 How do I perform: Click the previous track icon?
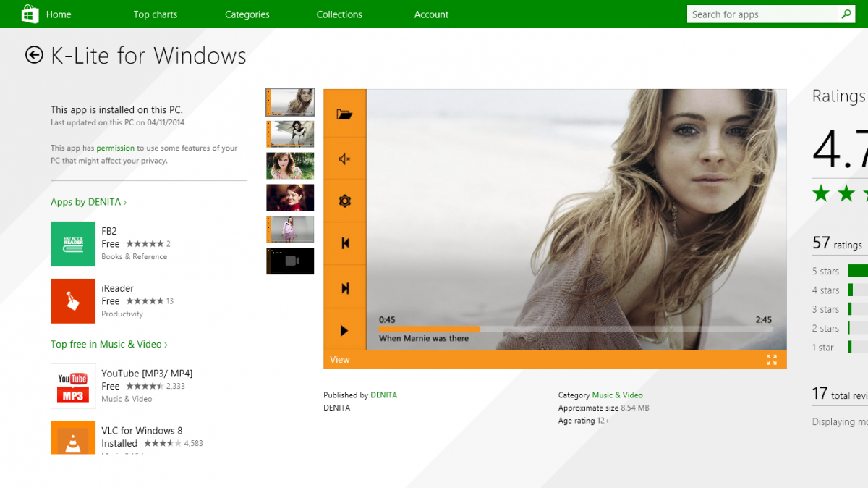pos(345,243)
